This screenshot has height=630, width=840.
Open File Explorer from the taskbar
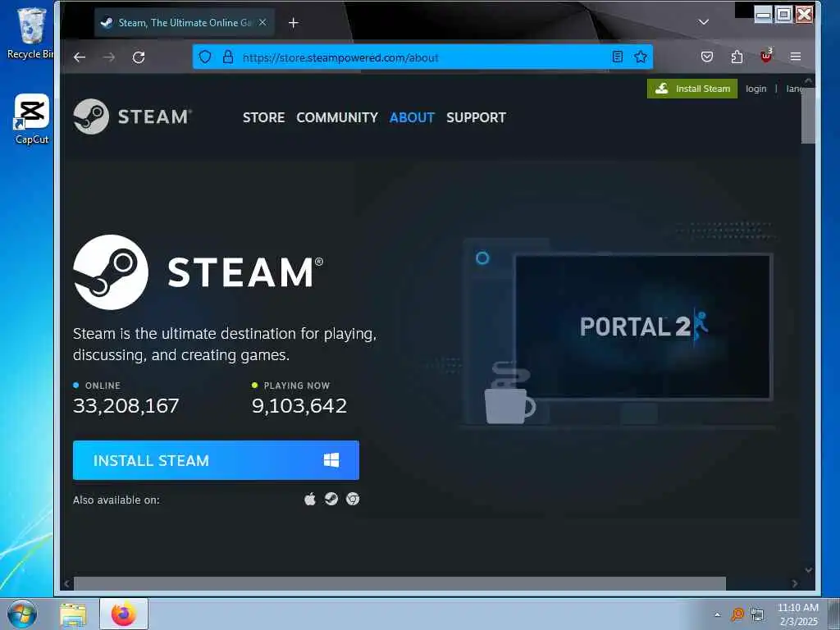(x=73, y=614)
